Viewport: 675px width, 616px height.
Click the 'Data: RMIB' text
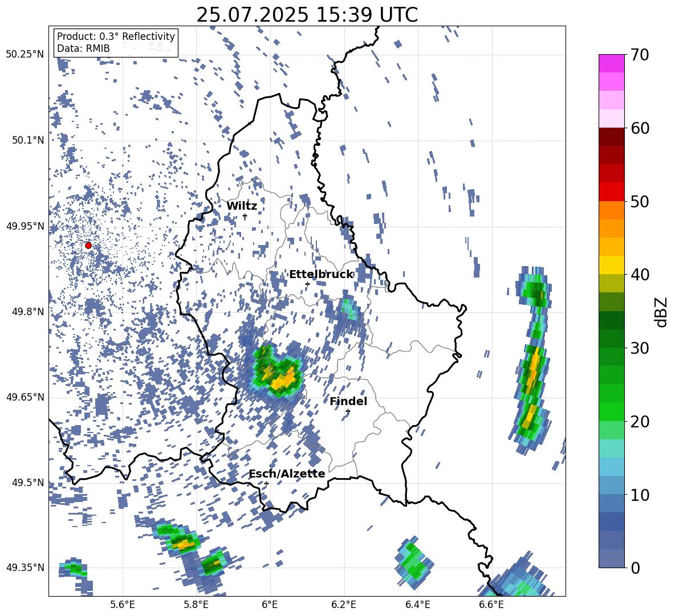click(x=83, y=48)
